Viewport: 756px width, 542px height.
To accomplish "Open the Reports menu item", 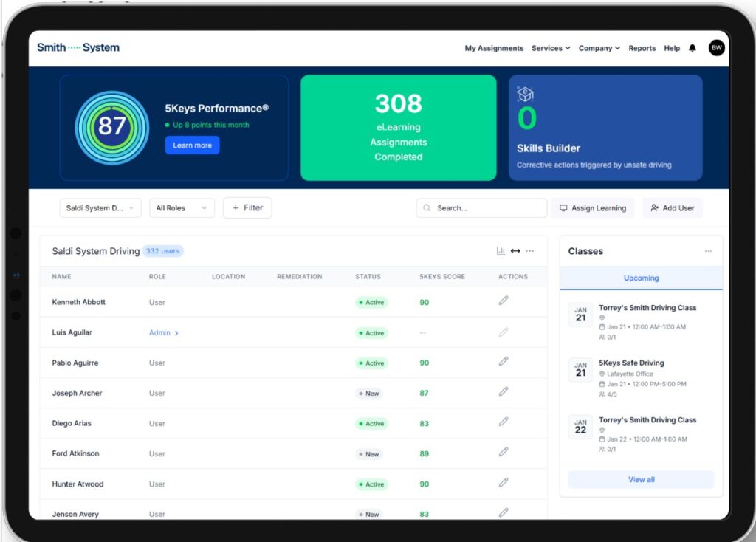I will pos(642,48).
